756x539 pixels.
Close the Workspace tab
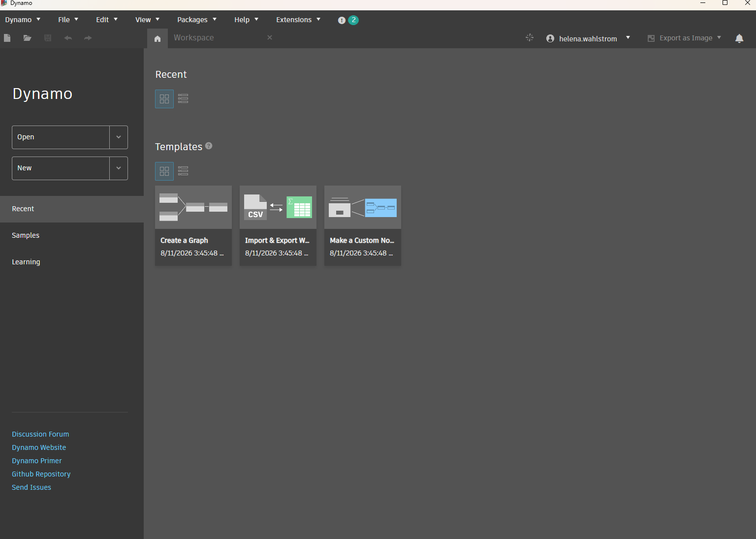(x=270, y=37)
